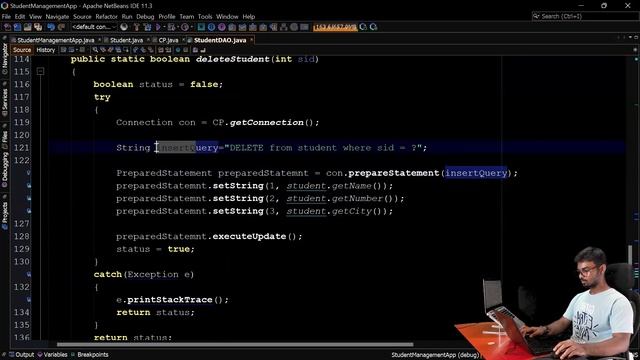
Task: Open the Tools menu
Action: click(x=205, y=17)
